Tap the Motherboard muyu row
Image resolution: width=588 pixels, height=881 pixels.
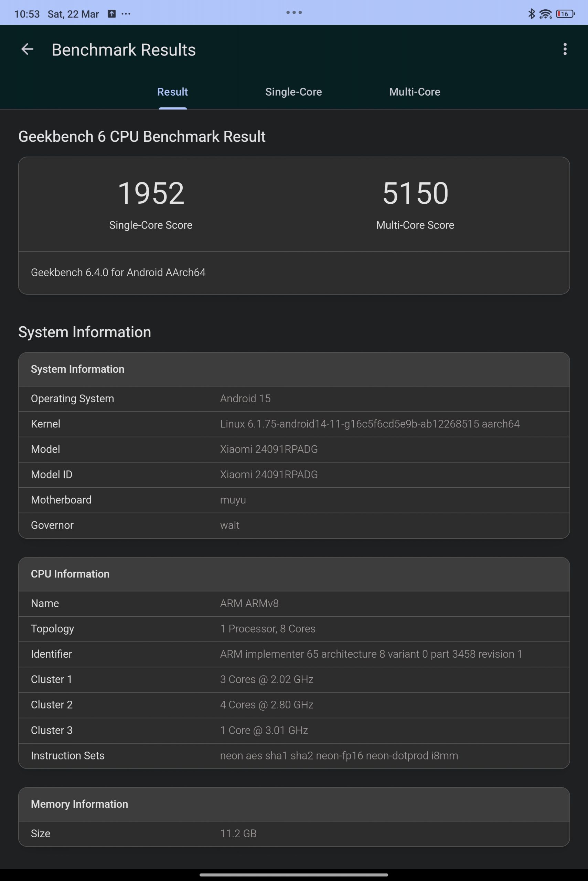(x=293, y=500)
